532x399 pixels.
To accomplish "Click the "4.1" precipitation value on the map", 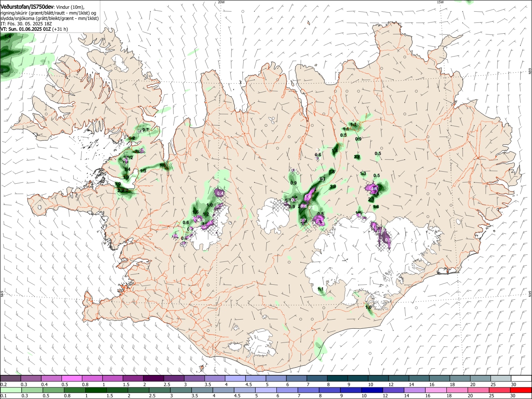I will tap(374, 190).
